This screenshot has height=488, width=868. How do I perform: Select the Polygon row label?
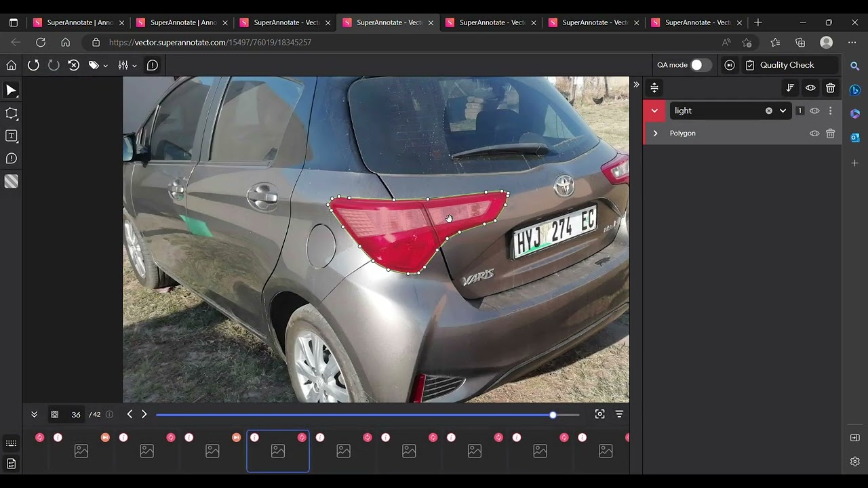(x=682, y=134)
